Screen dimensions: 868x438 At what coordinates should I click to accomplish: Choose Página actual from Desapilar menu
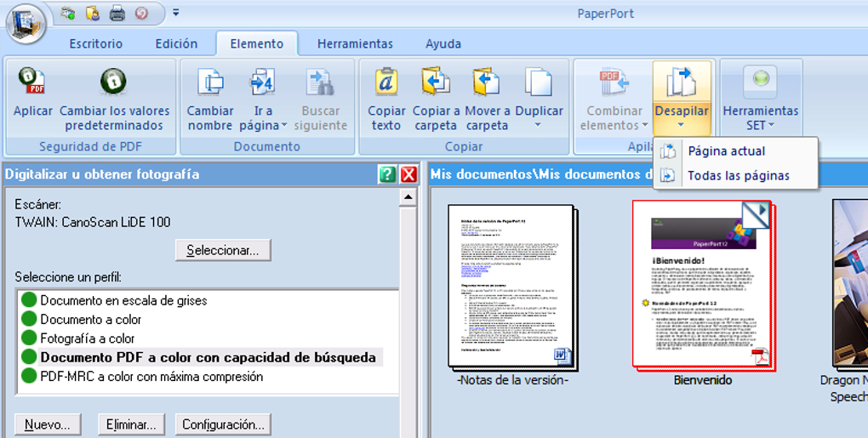coord(736,151)
